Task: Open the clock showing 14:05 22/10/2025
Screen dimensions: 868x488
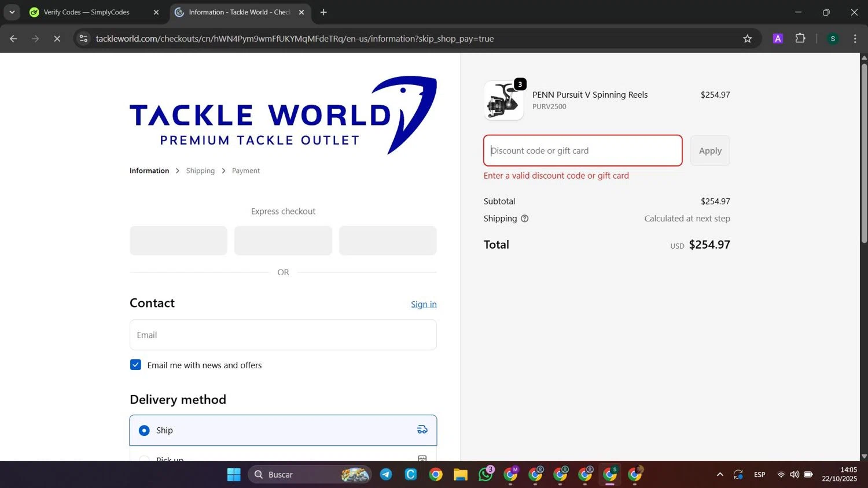Action: 840,475
